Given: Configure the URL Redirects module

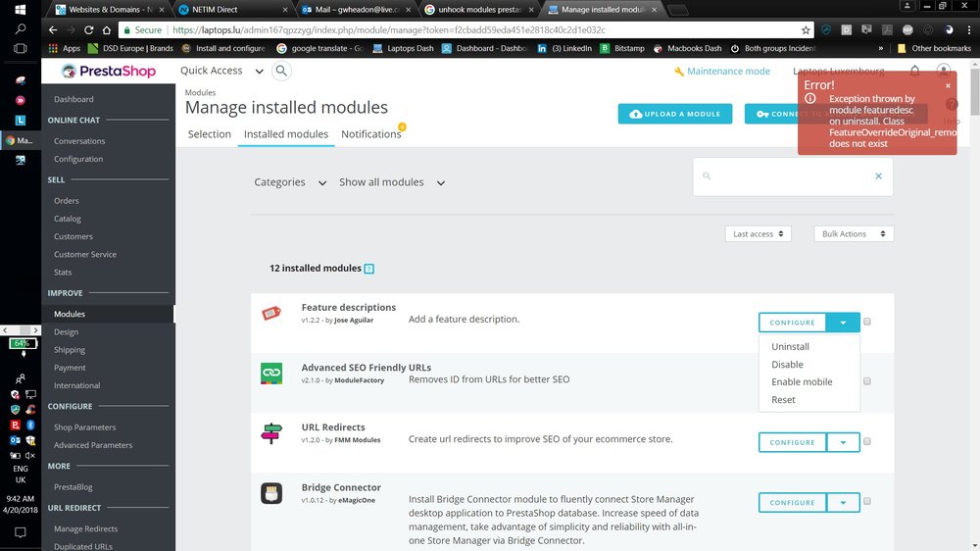Looking at the screenshot, I should [792, 443].
